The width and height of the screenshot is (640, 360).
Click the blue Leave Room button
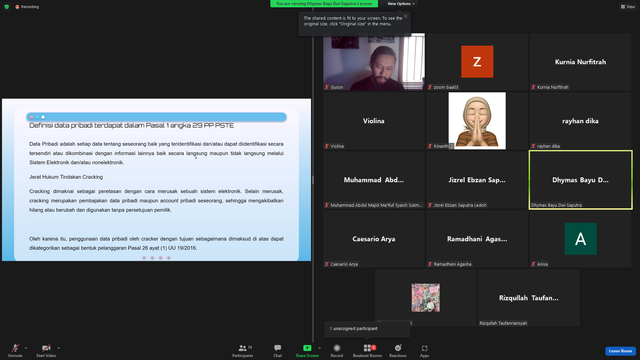620,351
